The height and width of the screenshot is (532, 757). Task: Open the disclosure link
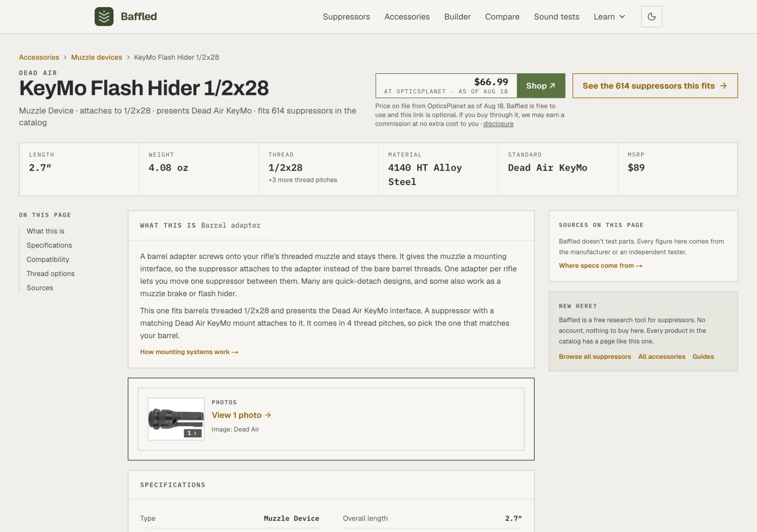coord(498,124)
